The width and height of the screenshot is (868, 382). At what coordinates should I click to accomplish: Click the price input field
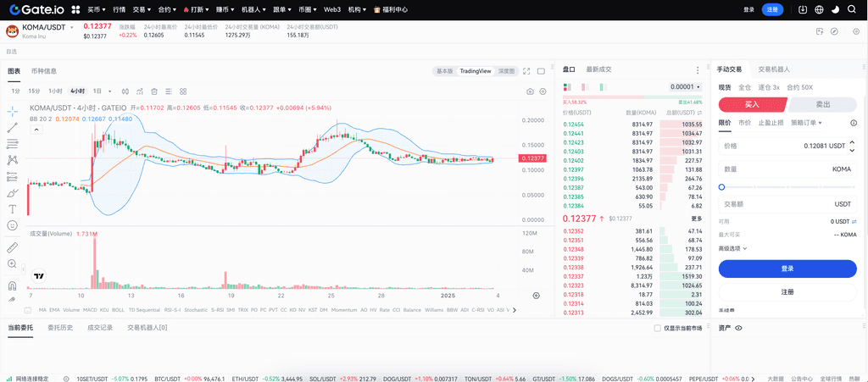click(787, 146)
